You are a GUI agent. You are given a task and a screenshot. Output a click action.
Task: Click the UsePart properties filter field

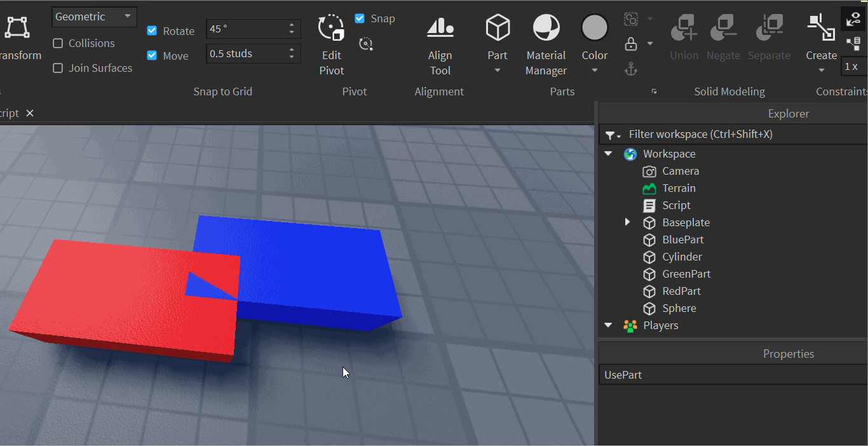pyautogui.click(x=733, y=375)
